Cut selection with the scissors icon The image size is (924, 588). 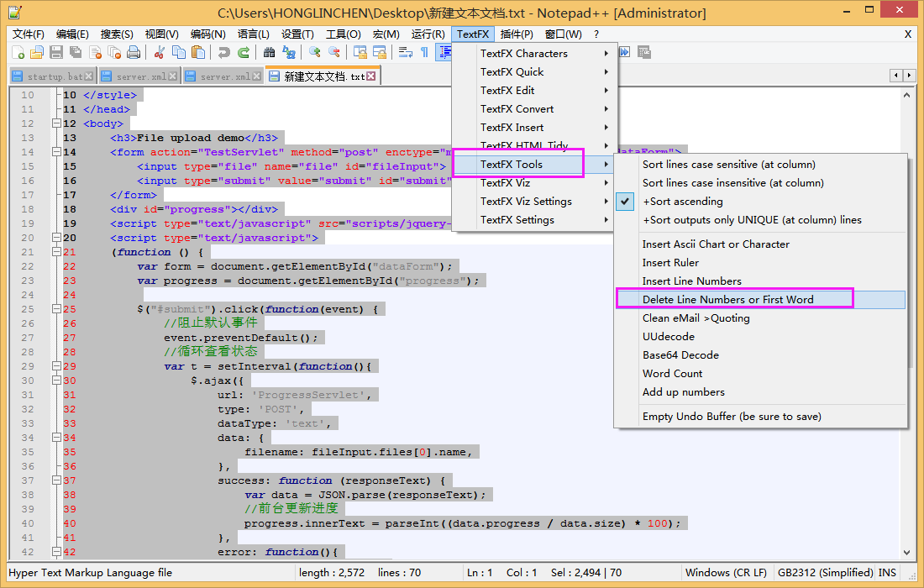pyautogui.click(x=159, y=52)
